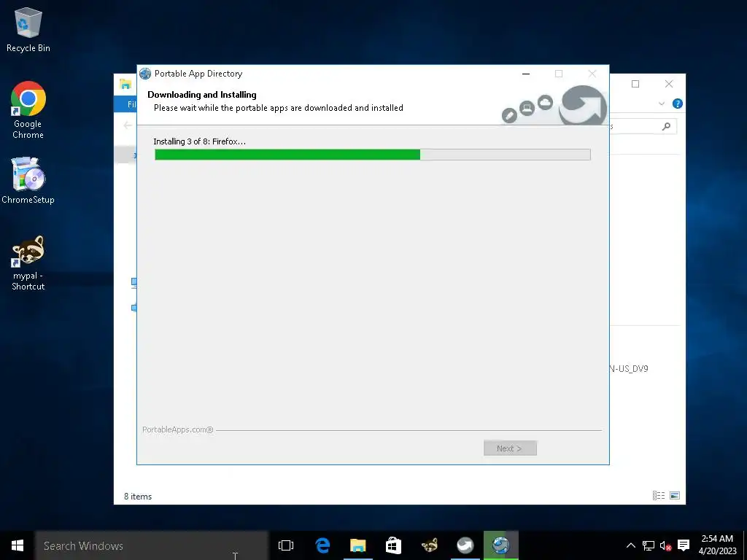Click the Back arrow in File Explorer

click(x=127, y=125)
